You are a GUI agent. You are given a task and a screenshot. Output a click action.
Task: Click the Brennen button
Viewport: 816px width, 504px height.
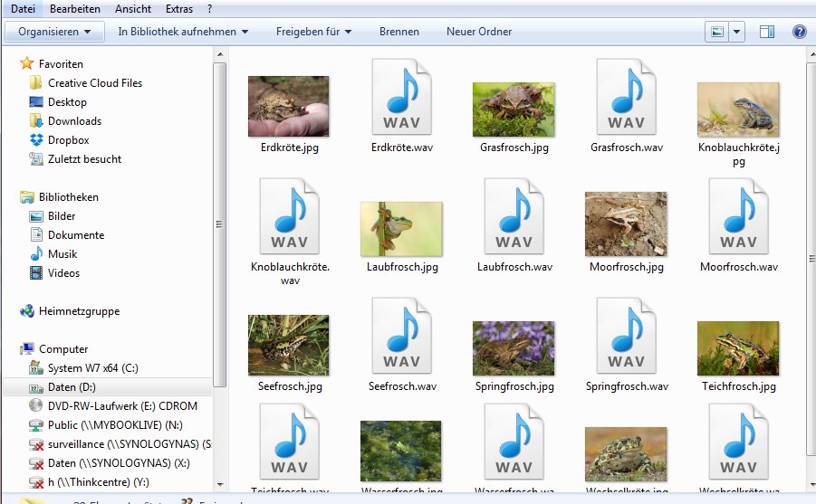[399, 32]
